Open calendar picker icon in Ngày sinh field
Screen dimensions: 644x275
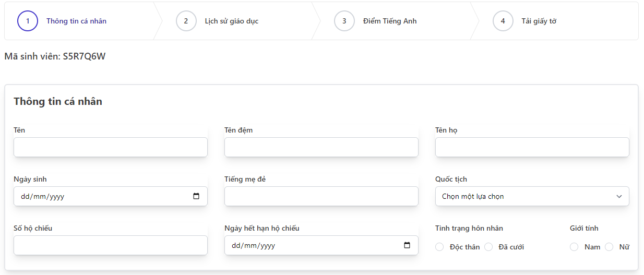196,196
